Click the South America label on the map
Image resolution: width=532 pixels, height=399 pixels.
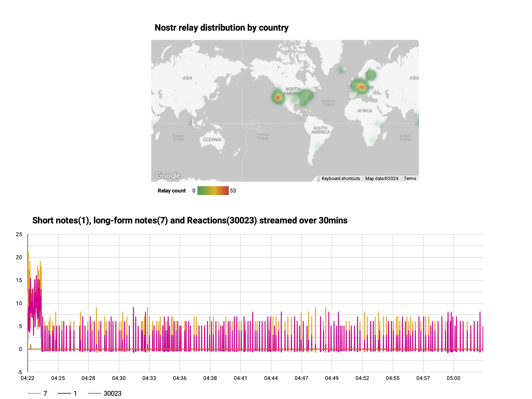click(320, 130)
